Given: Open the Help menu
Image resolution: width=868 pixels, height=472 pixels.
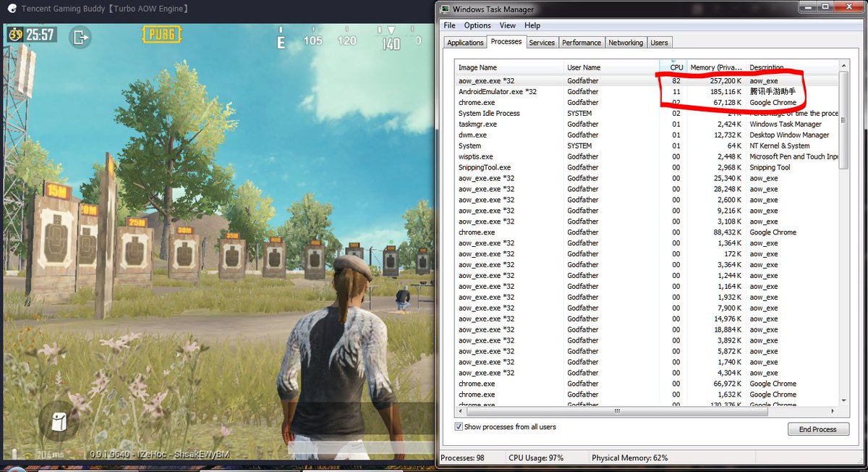Looking at the screenshot, I should (x=532, y=25).
